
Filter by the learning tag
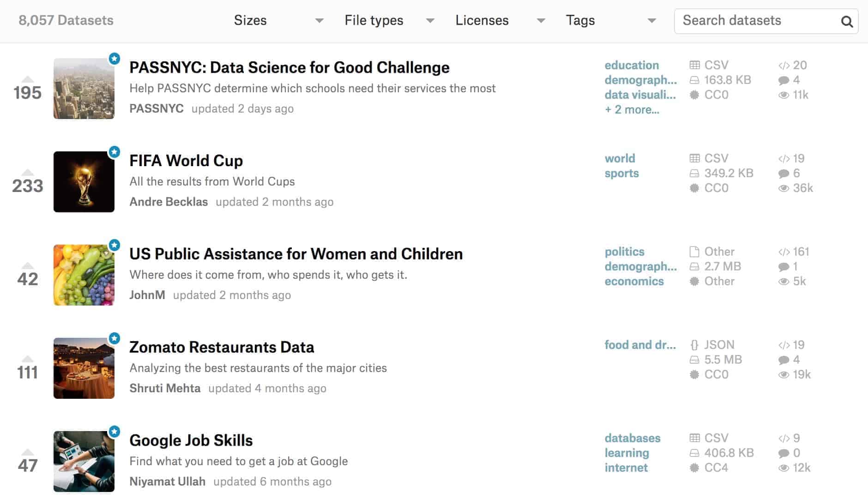(x=627, y=453)
